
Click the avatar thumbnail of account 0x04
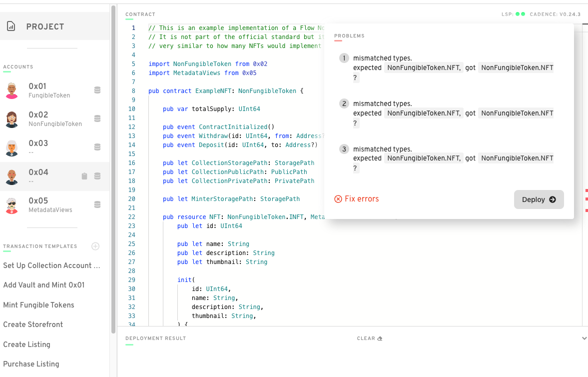click(x=12, y=176)
